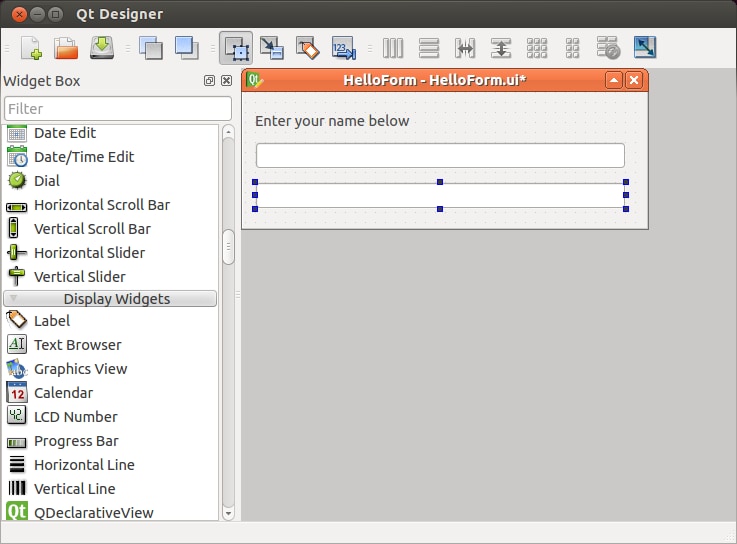The height and width of the screenshot is (544, 737).
Task: Select the Label widget
Action: point(110,321)
